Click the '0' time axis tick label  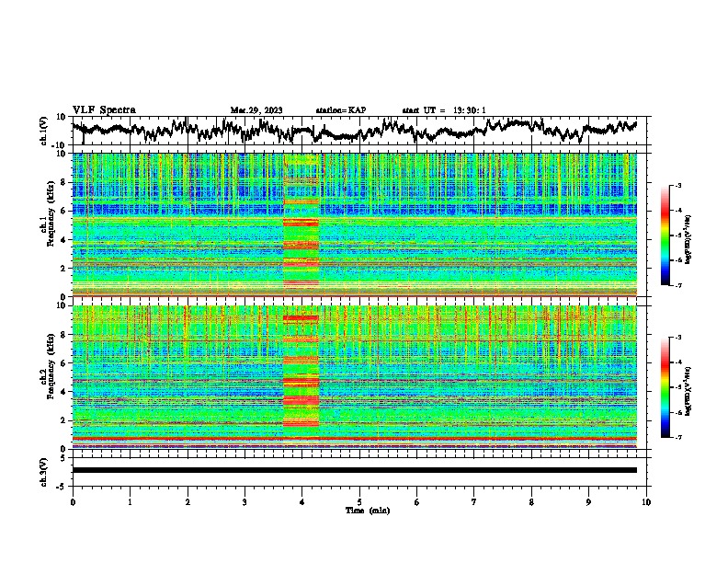click(73, 502)
